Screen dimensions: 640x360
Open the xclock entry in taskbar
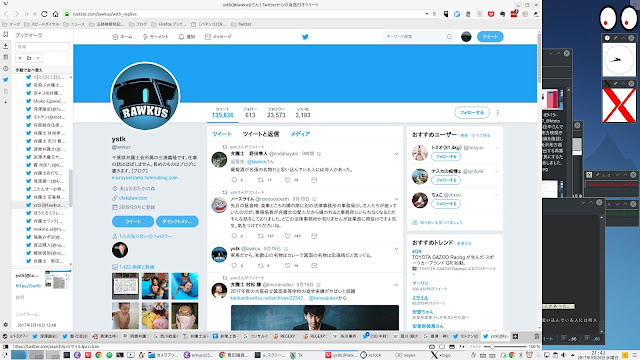point(371,355)
